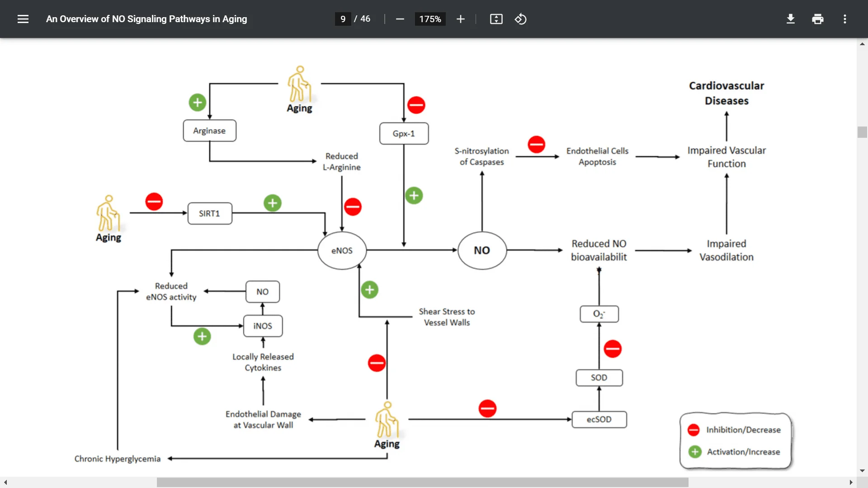868x488 pixels.
Task: Click the rotate/reset view icon
Action: point(520,19)
